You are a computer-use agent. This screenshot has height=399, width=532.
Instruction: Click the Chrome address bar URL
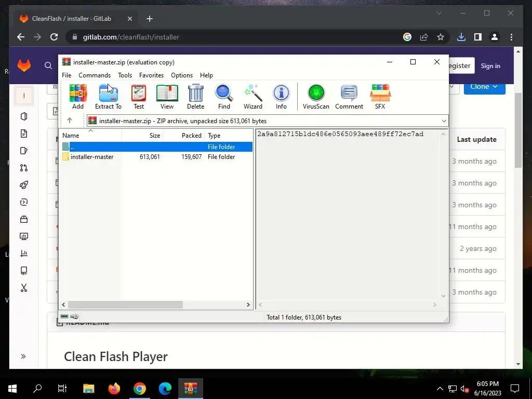pyautogui.click(x=131, y=37)
